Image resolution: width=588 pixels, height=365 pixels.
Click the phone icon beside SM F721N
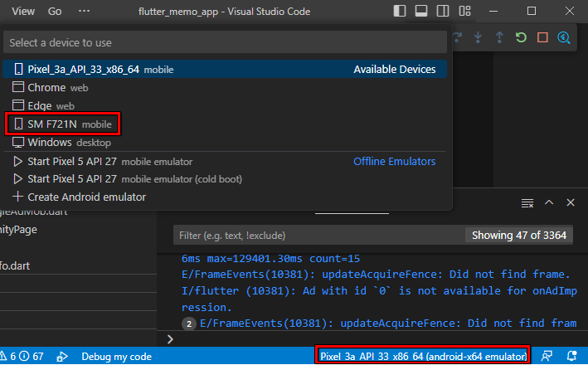18,124
